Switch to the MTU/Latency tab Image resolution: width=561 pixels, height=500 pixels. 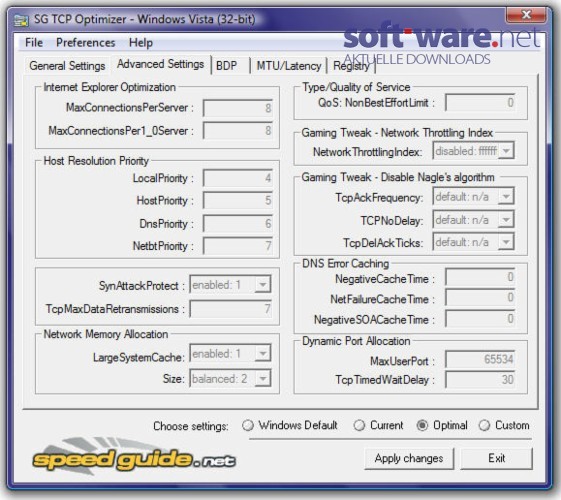click(289, 66)
